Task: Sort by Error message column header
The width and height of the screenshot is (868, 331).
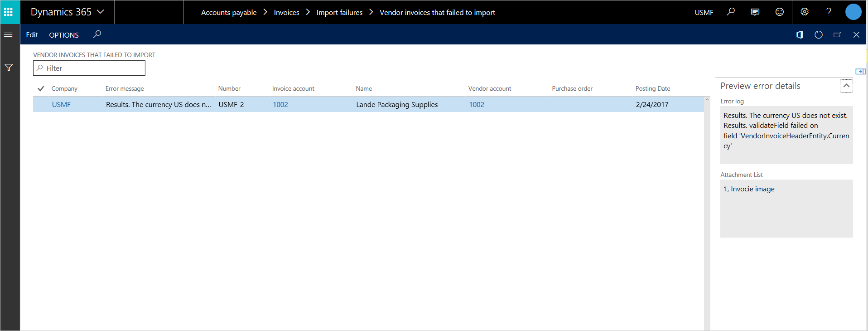Action: [x=125, y=88]
